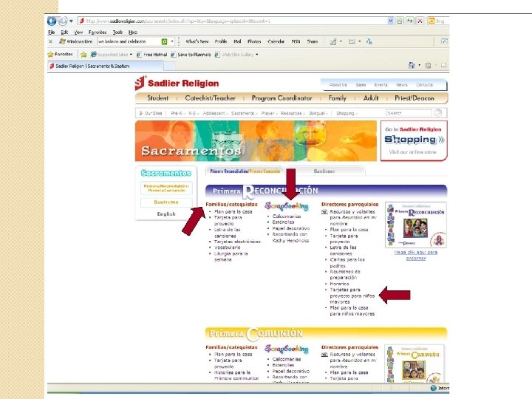Viewport: 532px width, 399px height.
Task: Click the red X Stop icon in the address bar
Action: (420, 21)
